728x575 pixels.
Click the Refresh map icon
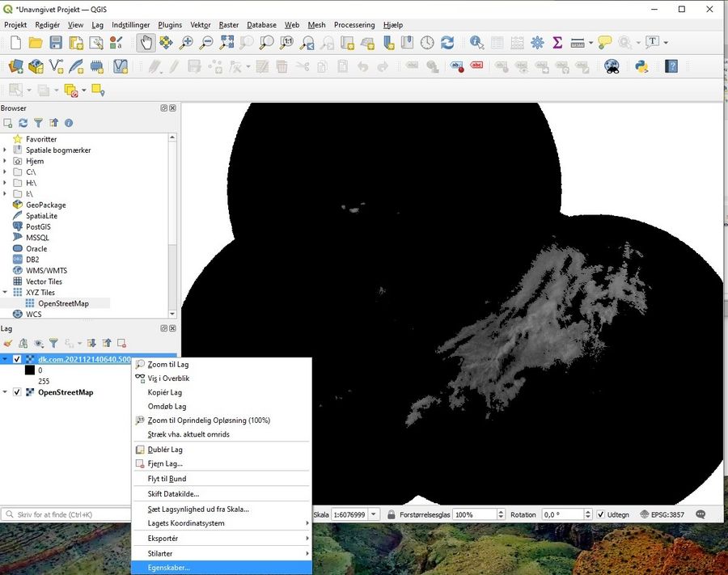(x=447, y=43)
